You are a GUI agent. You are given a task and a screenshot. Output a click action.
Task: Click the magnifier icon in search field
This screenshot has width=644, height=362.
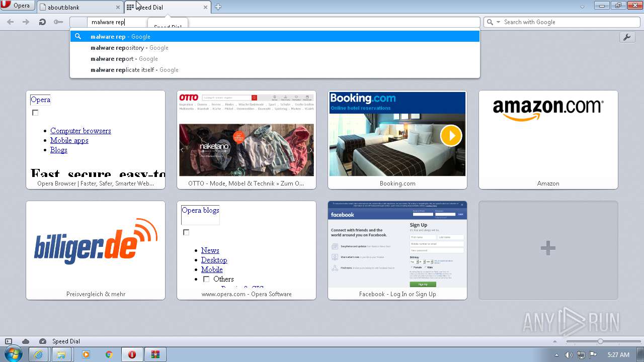point(490,22)
